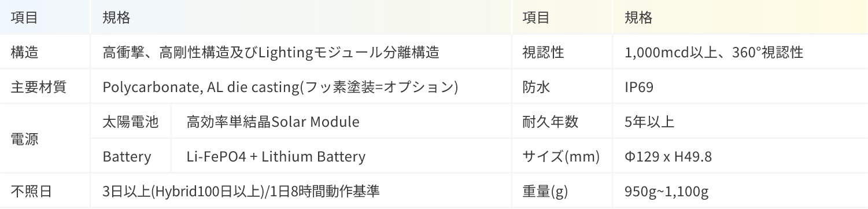Select the Battery sub-label cell
The width and height of the screenshot is (868, 209).
(131, 156)
